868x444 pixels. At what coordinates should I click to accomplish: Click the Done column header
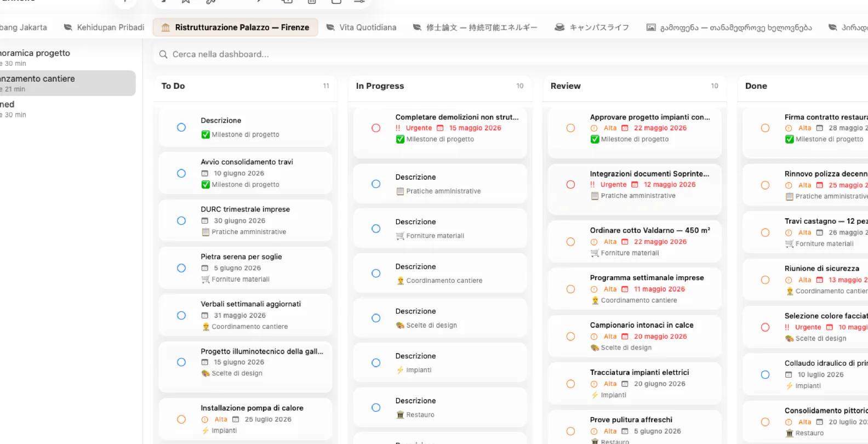click(x=756, y=86)
